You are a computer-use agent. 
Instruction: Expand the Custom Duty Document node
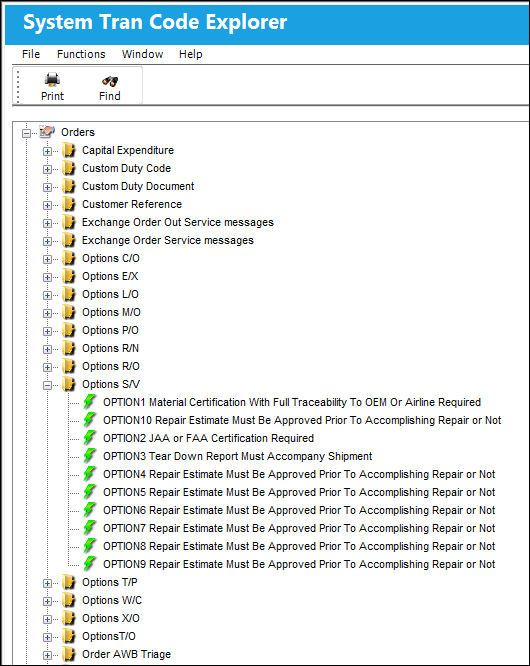click(x=48, y=187)
